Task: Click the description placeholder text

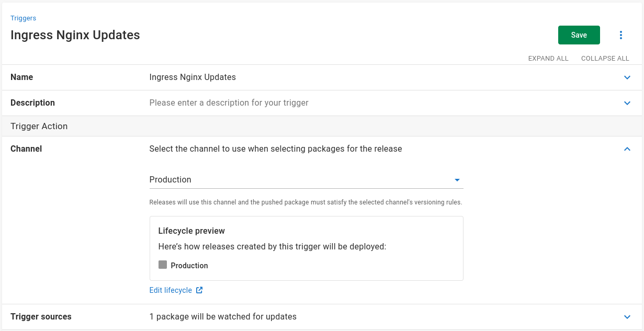Action: coord(229,103)
